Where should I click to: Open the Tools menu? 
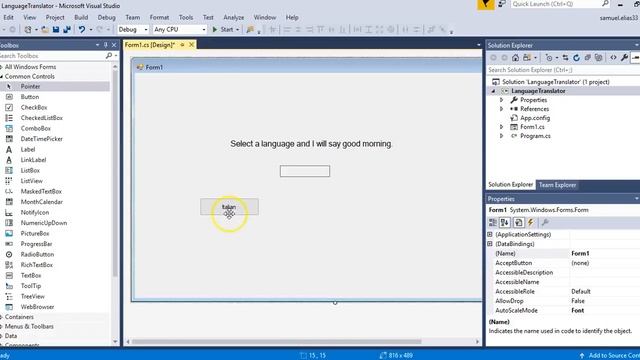pos(186,18)
